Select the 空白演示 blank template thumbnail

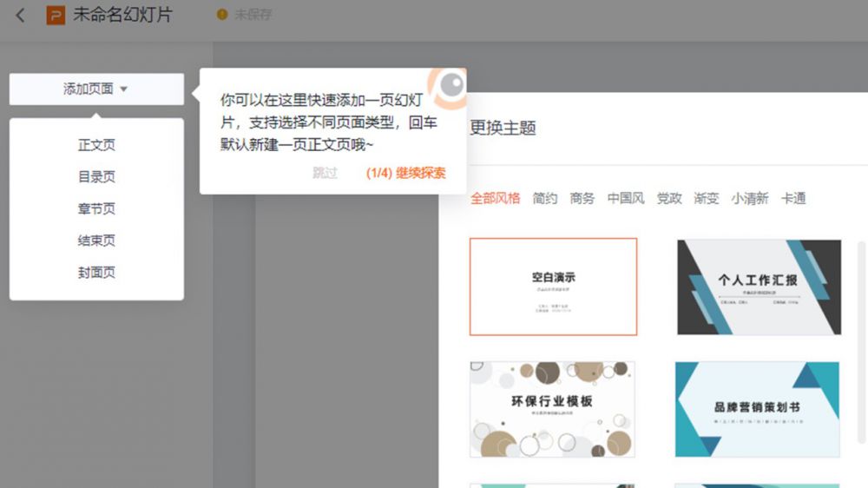553,287
